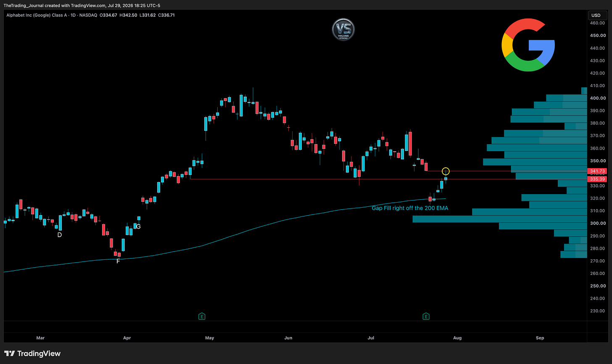Click the 270.00 price axis label
Screen dimensions: 612x364
tap(597, 261)
